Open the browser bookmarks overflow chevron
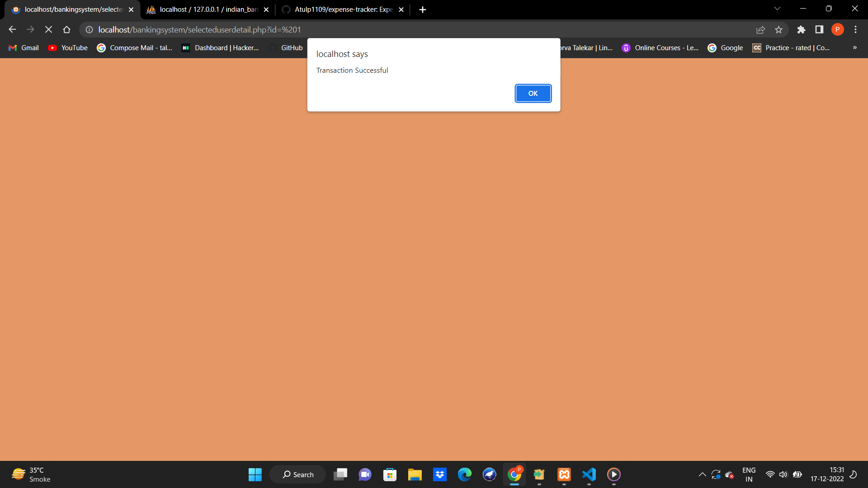 pos(854,47)
